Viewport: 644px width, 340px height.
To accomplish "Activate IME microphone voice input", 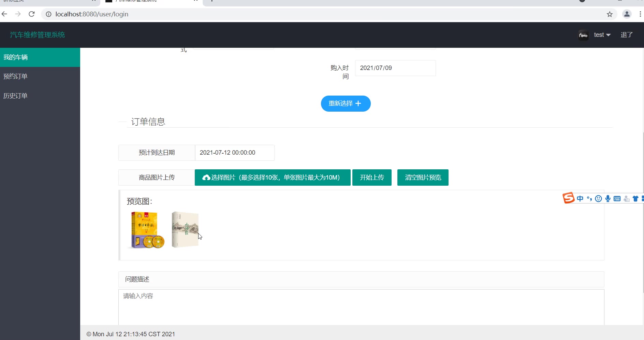I will [608, 199].
